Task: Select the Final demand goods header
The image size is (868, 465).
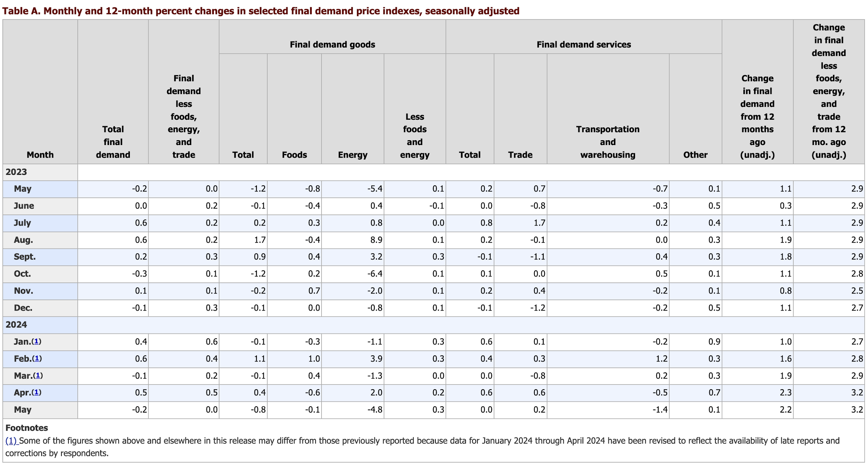Action: click(332, 44)
